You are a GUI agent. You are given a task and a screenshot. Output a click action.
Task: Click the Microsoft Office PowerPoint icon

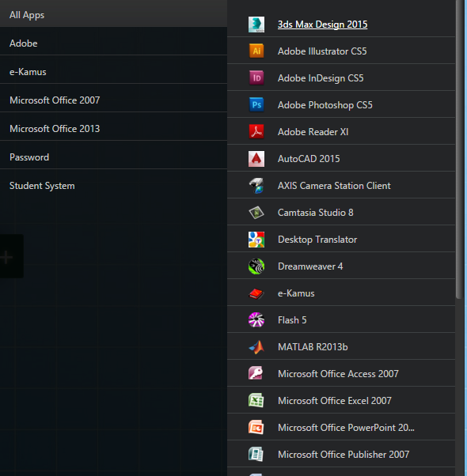(256, 428)
